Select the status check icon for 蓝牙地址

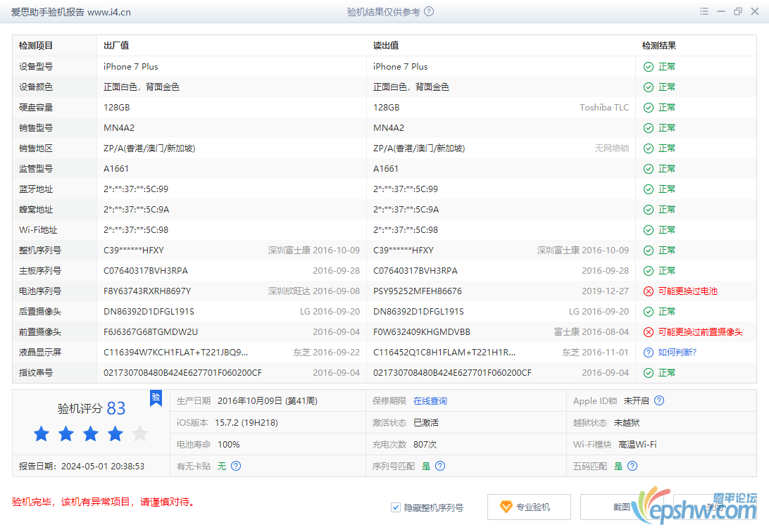(x=649, y=189)
